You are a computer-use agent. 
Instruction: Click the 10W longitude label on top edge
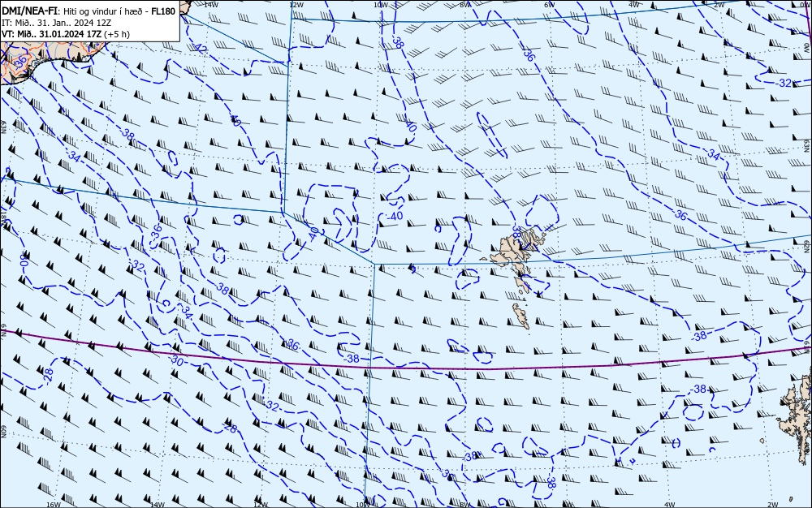pos(381,5)
